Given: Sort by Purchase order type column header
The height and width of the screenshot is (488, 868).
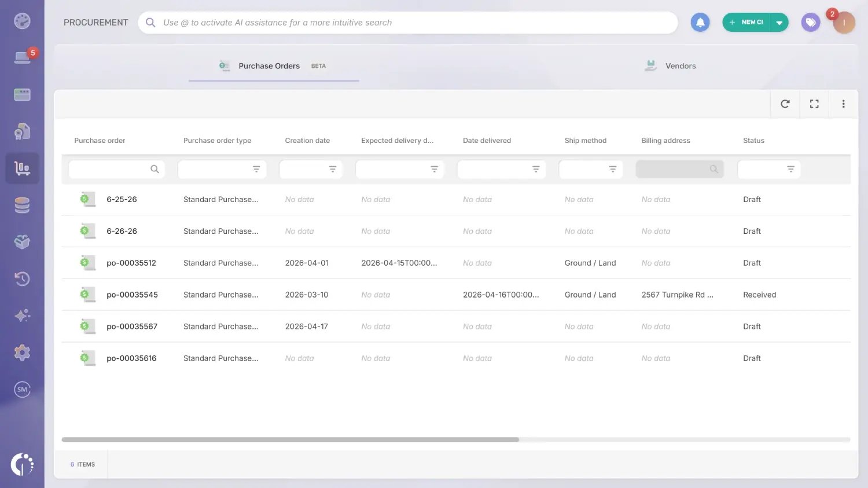Looking at the screenshot, I should pos(217,141).
